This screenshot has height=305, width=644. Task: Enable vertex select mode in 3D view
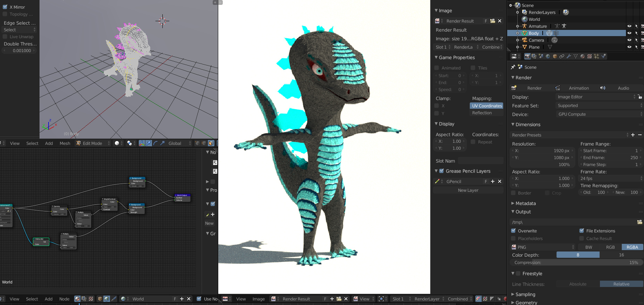[x=197, y=143]
